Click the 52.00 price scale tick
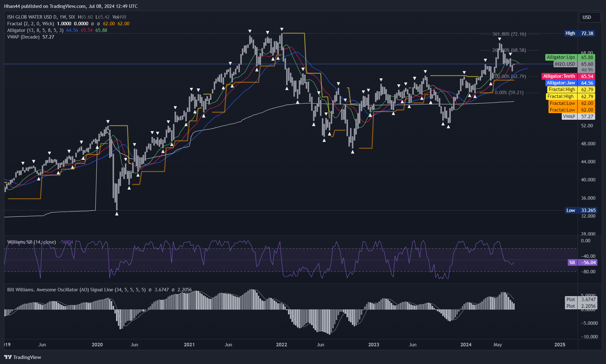The image size is (606, 364). click(x=587, y=126)
